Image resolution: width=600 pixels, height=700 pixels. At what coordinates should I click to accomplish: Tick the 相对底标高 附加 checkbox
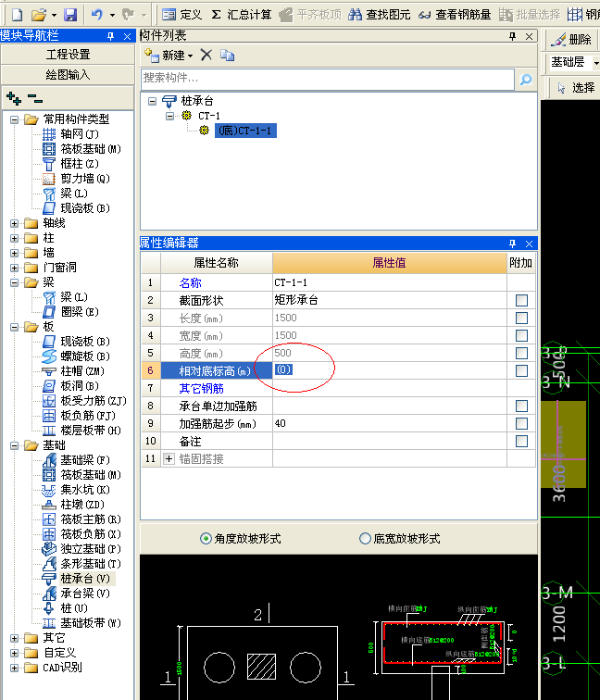521,370
